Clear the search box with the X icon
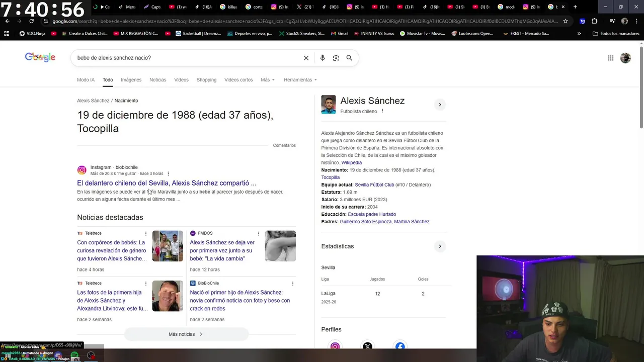644x362 pixels. (x=306, y=58)
